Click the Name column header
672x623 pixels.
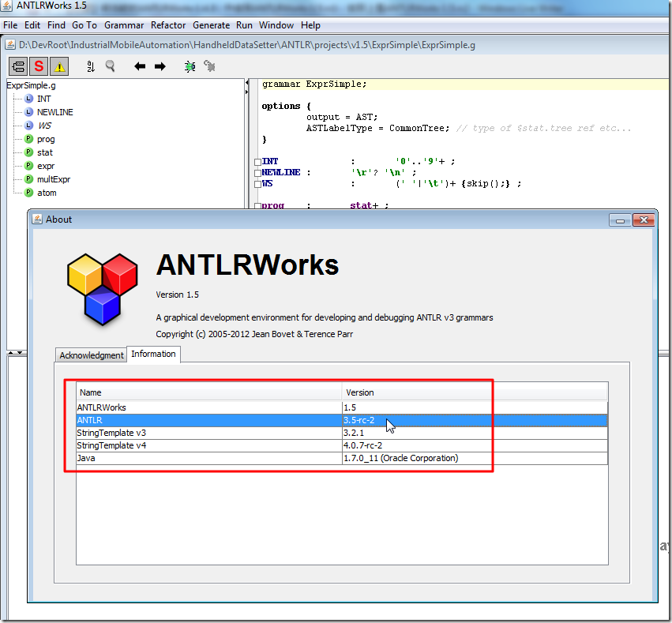(x=209, y=392)
